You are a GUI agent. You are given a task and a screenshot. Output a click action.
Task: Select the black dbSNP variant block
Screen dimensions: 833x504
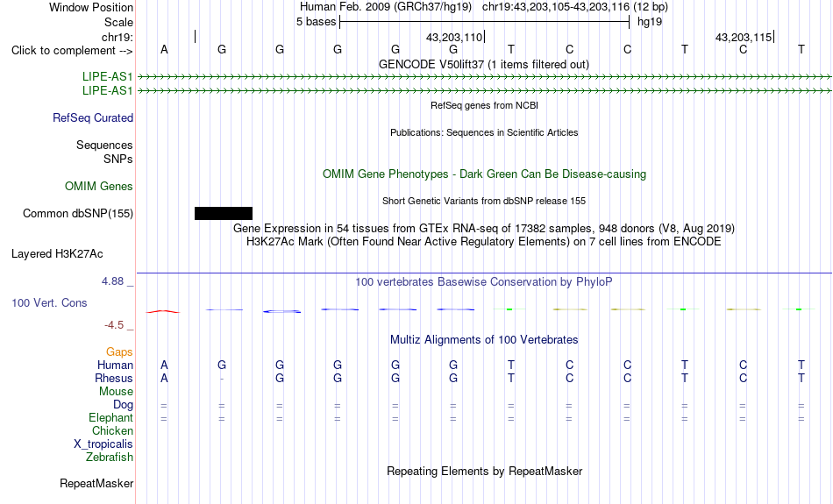tap(224, 214)
